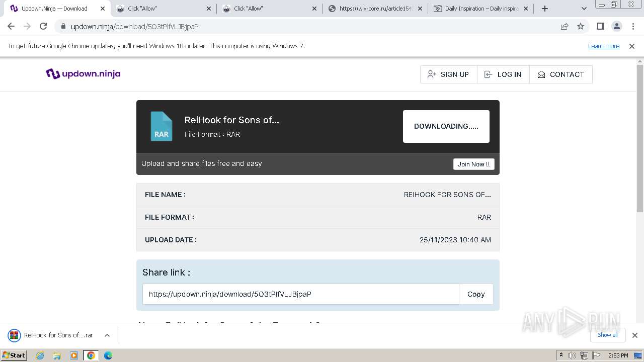The height and width of the screenshot is (362, 644).
Task: Click the Action Center flag icon
Action: [x=596, y=355]
